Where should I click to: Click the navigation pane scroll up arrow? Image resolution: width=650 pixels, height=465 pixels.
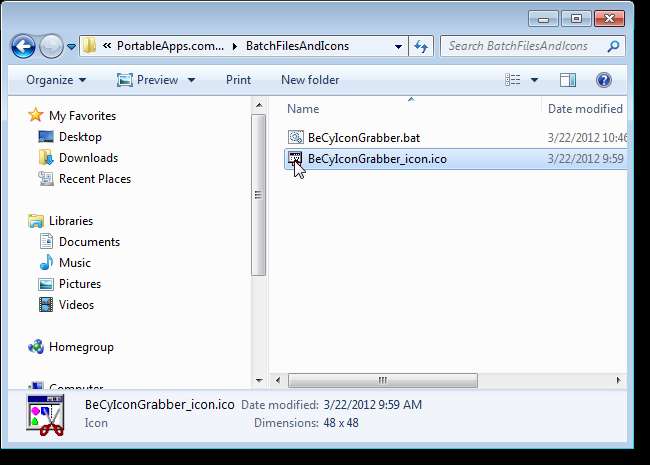[259, 105]
